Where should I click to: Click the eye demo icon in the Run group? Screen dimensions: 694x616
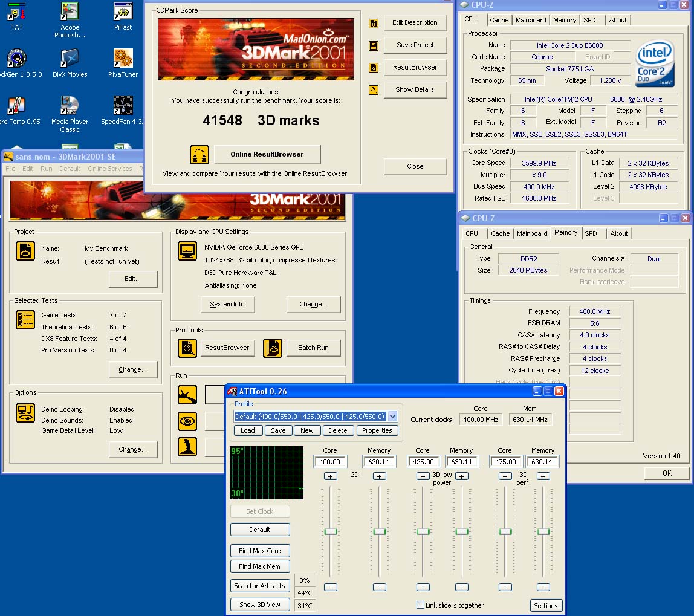[187, 421]
